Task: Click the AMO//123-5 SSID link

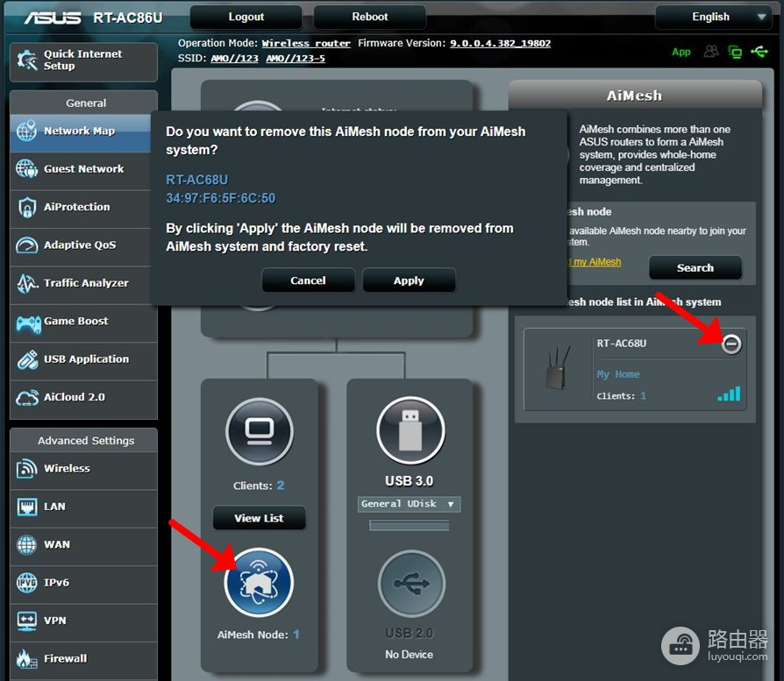Action: (296, 59)
